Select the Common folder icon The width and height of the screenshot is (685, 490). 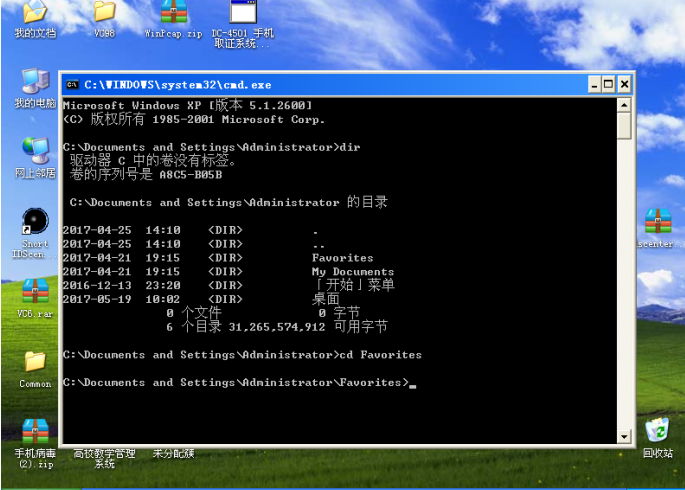(x=35, y=361)
